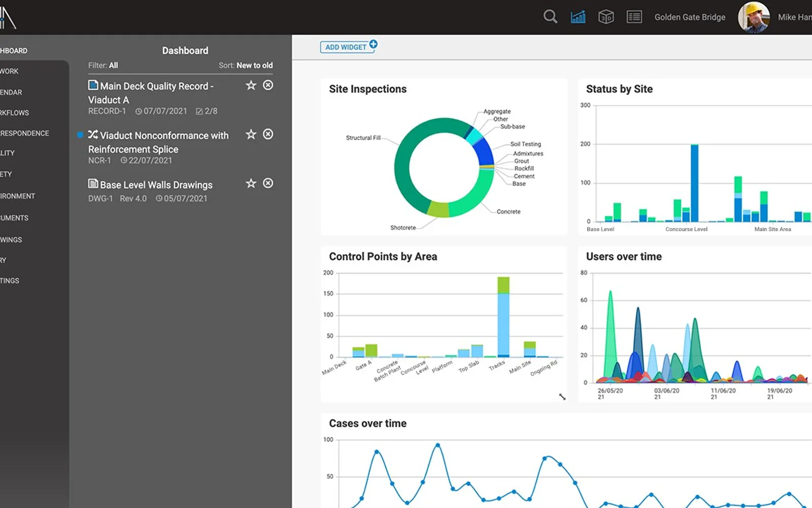Open the Golden Gate Bridge project selector
The width and height of the screenshot is (812, 508).
pos(690,17)
